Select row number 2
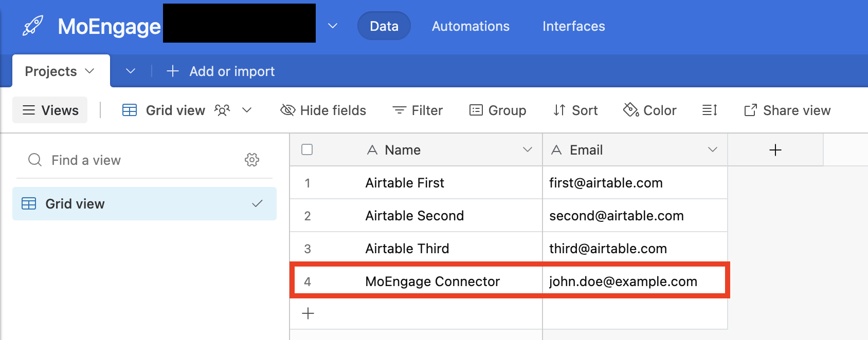 (308, 216)
